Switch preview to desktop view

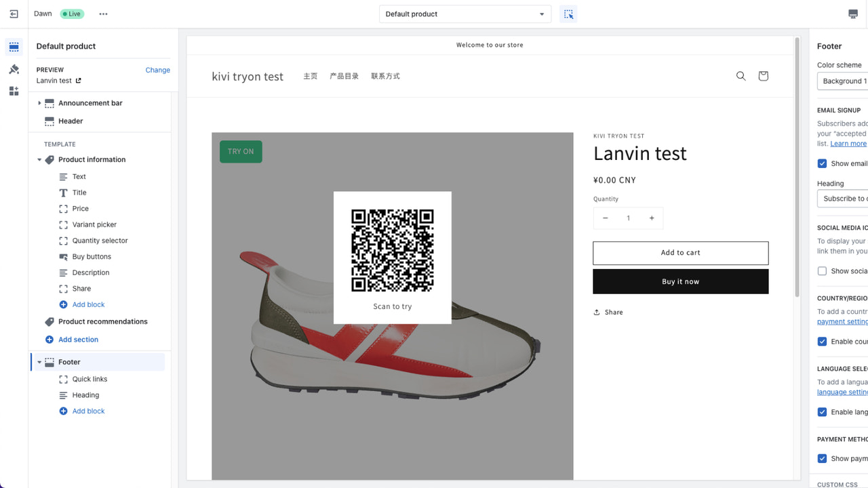click(852, 14)
